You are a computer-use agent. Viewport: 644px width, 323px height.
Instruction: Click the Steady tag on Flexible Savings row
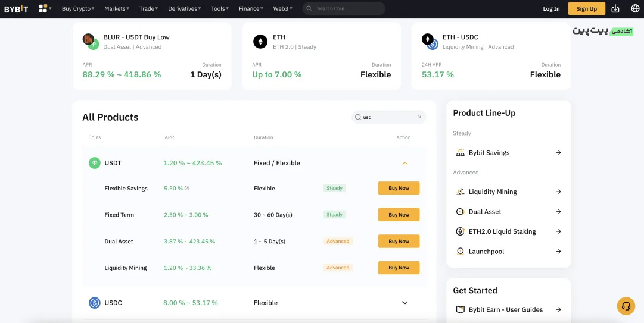click(x=334, y=188)
